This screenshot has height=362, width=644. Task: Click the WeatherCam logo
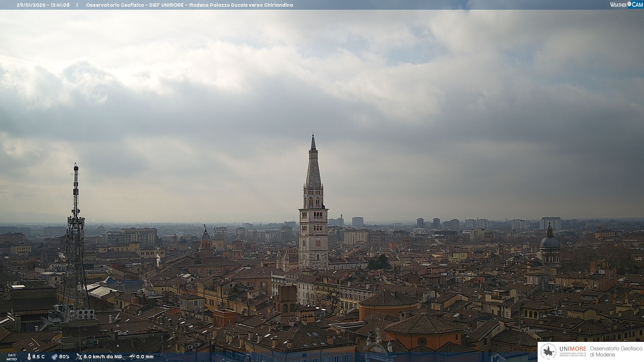coord(626,5)
